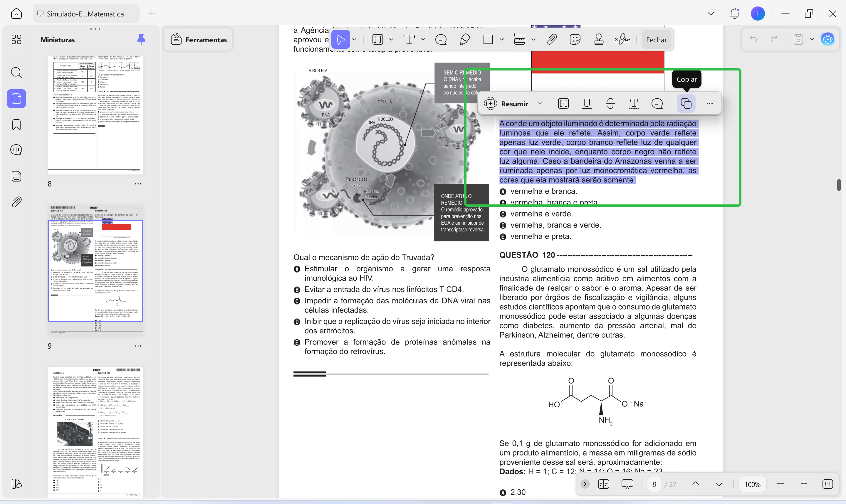Open the page 8 thumbnail

coord(95,115)
